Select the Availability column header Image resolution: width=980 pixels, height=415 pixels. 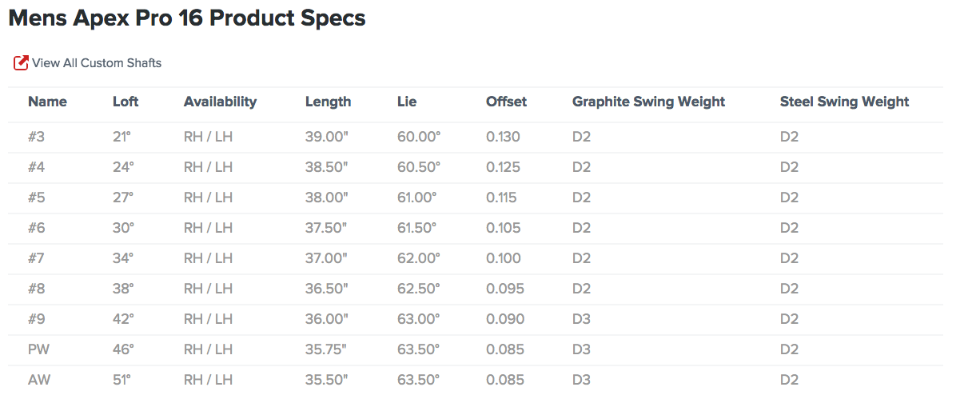click(220, 102)
